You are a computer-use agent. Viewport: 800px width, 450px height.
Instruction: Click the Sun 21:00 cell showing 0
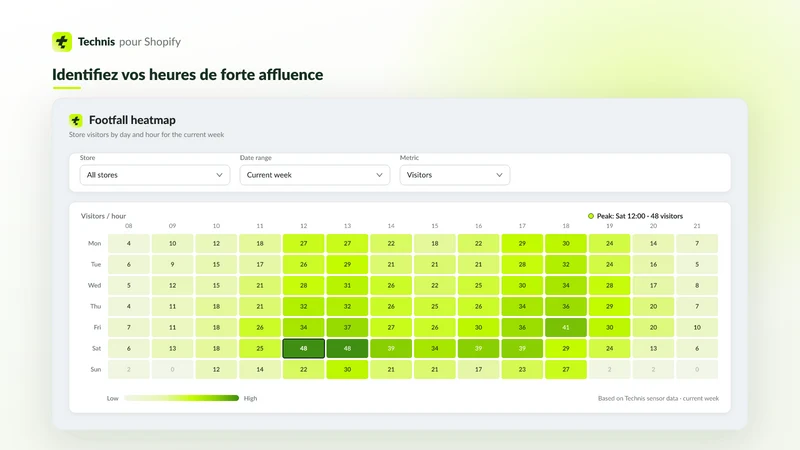tap(697, 369)
